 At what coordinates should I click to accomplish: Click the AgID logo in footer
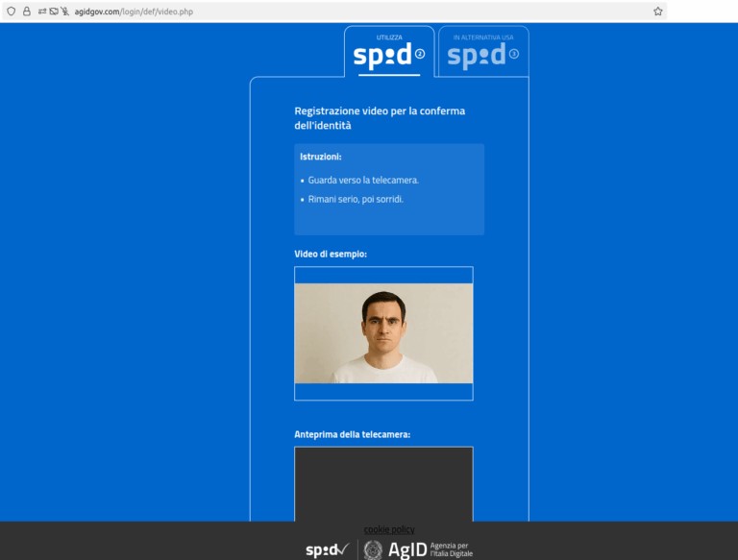[407, 550]
